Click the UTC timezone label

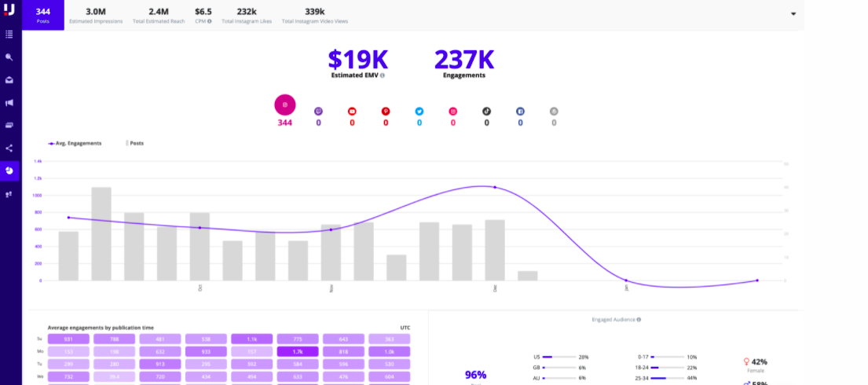405,328
